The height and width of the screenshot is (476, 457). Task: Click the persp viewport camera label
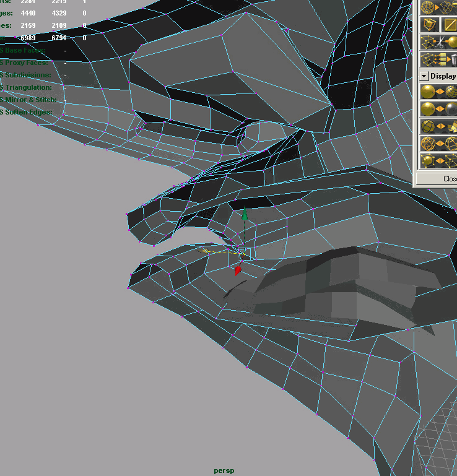tap(224, 471)
